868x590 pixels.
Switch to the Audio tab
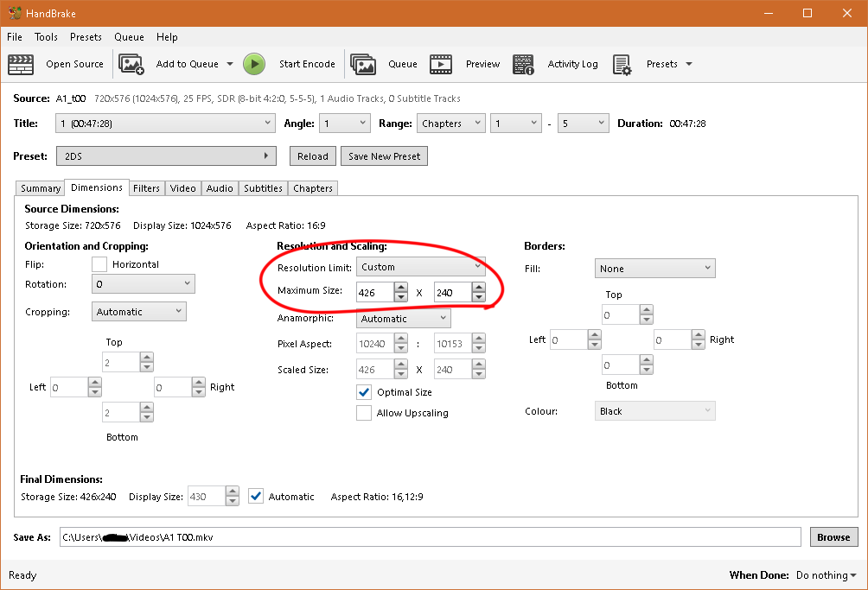(220, 188)
